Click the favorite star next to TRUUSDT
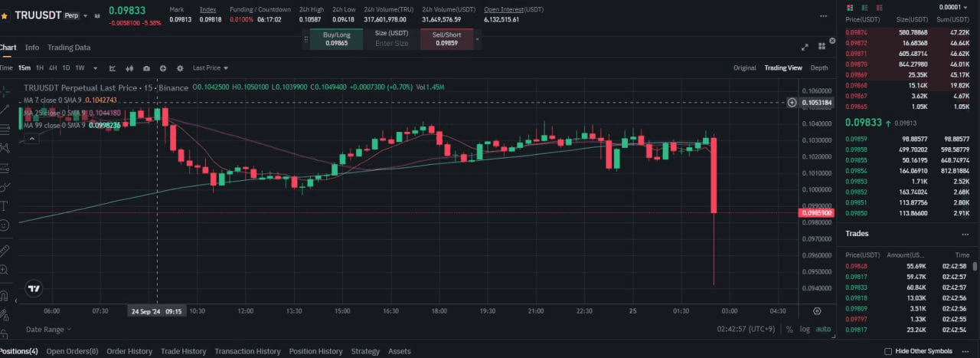Screen dimensions: 980x358 pos(5,15)
